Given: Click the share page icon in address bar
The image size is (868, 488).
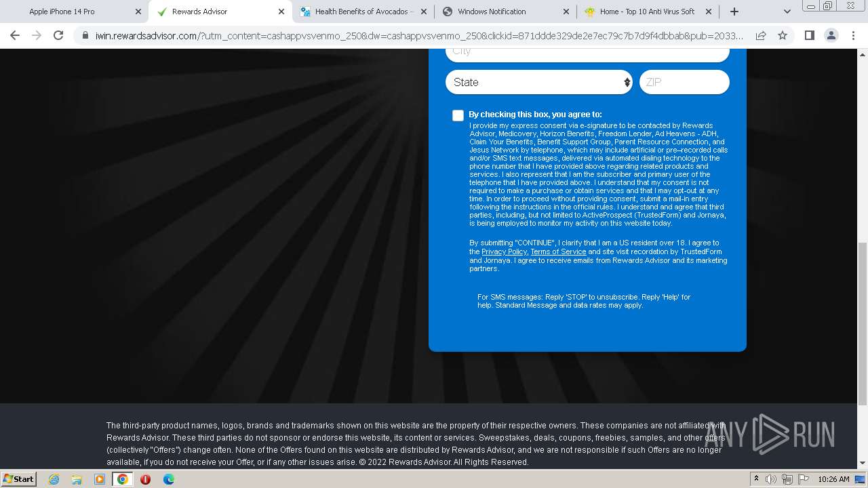Looking at the screenshot, I should pyautogui.click(x=761, y=35).
